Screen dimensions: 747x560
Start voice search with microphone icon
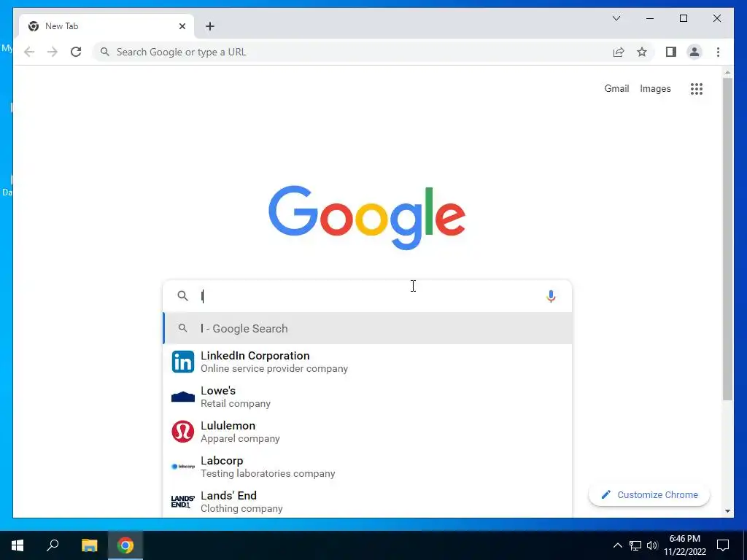point(551,296)
